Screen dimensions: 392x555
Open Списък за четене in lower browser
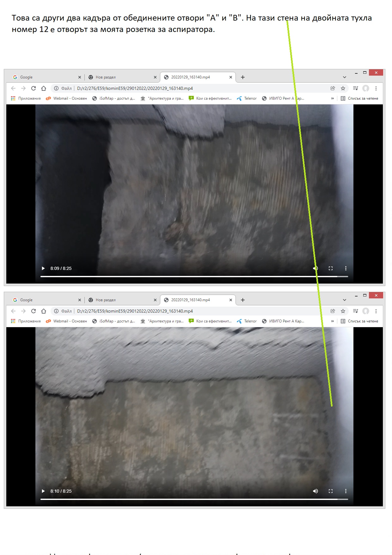pyautogui.click(x=360, y=321)
